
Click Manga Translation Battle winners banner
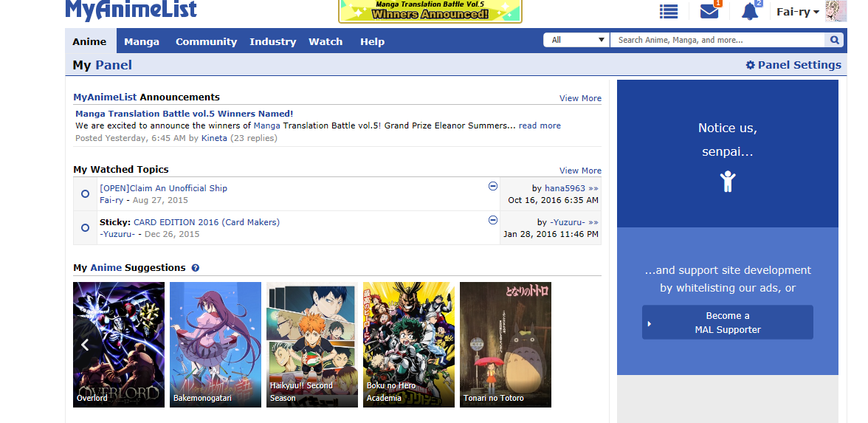[x=430, y=11]
